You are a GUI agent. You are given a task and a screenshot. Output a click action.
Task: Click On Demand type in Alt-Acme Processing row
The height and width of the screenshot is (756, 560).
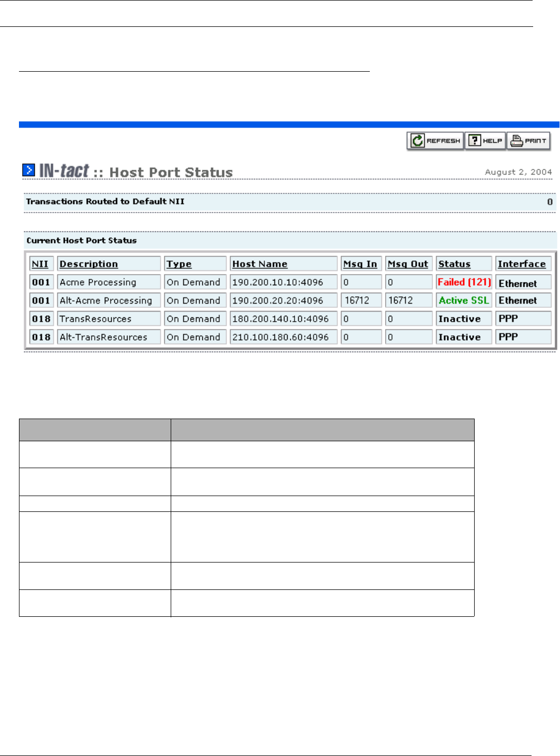tap(193, 301)
